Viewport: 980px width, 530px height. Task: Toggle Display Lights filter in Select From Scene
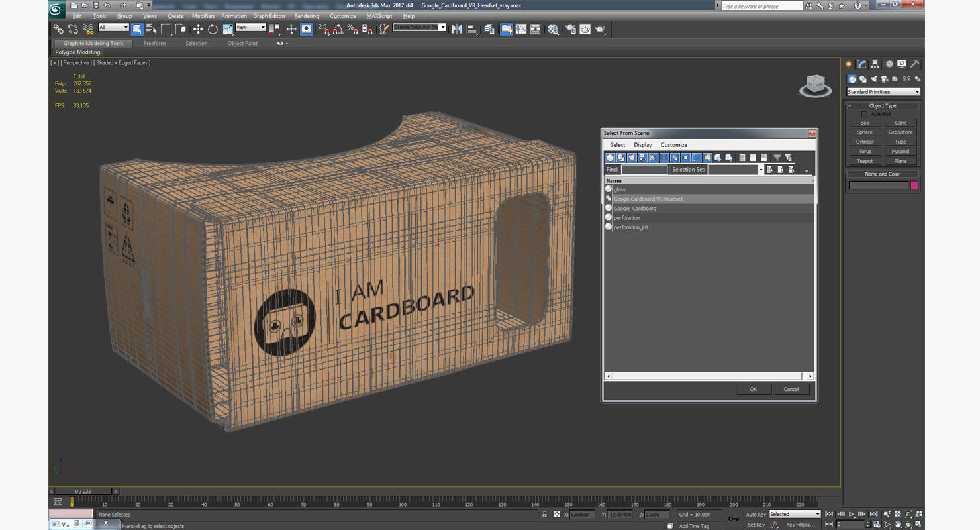(632, 158)
